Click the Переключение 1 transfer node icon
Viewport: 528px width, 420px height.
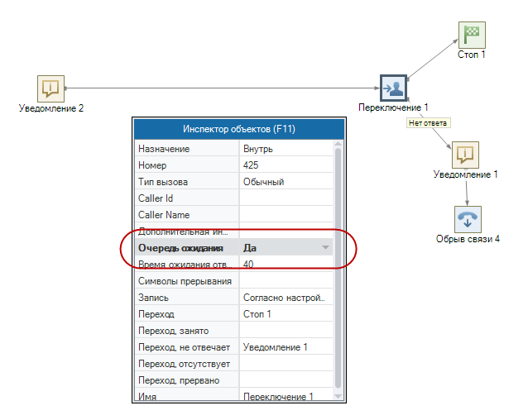coord(393,88)
